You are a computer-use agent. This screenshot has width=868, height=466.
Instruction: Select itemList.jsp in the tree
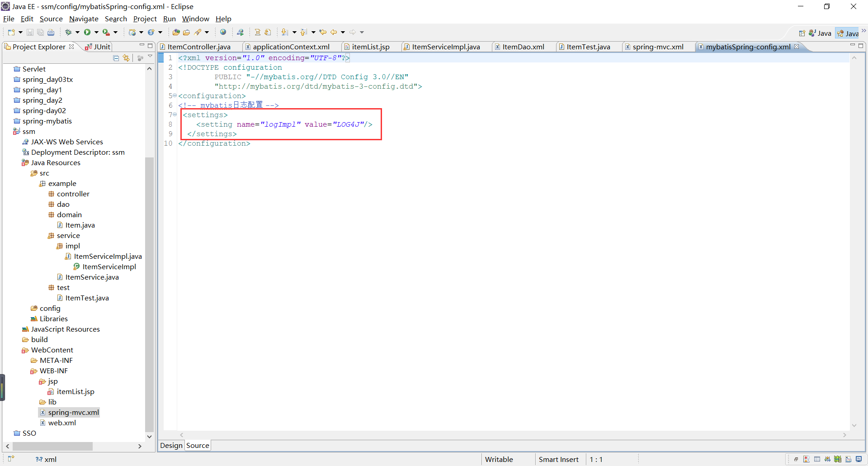(71, 391)
